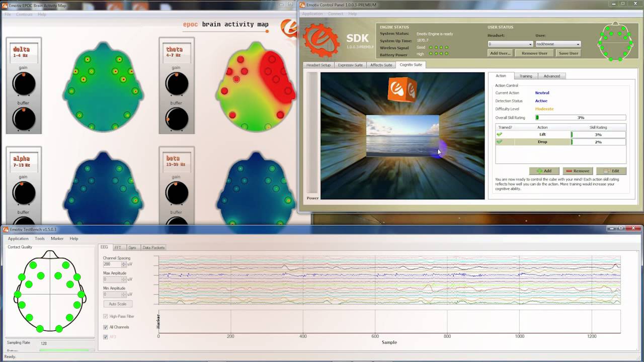Select the Drop action row
Viewport: 644px width, 362px height.
click(x=560, y=142)
